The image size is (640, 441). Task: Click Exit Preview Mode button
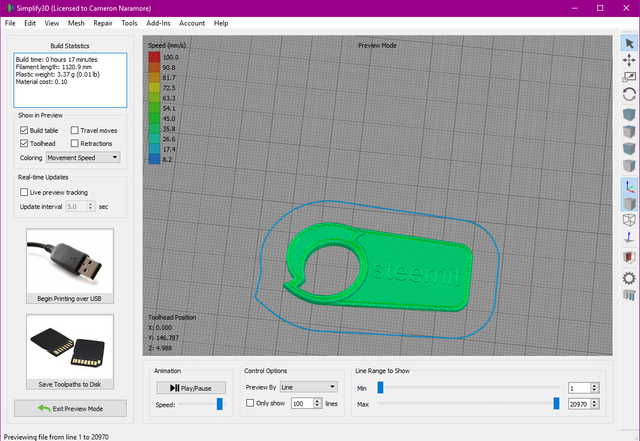pyautogui.click(x=70, y=408)
